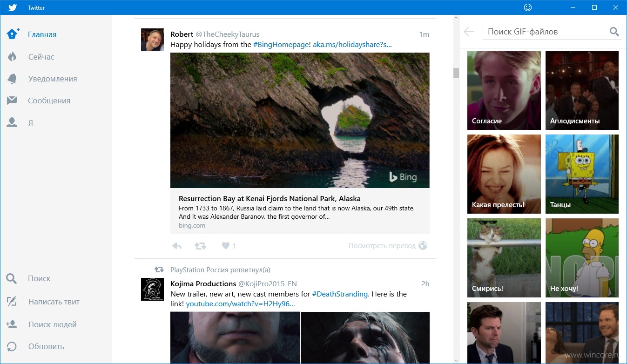627x364 pixels.
Task: Click PlayStation Россия ретвитнул(а) text
Action: coord(220,270)
